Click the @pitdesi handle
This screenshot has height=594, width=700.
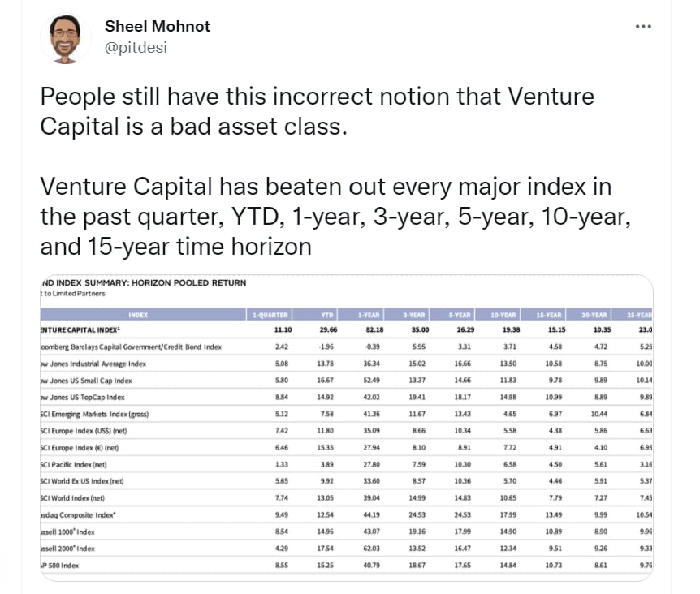coord(136,47)
